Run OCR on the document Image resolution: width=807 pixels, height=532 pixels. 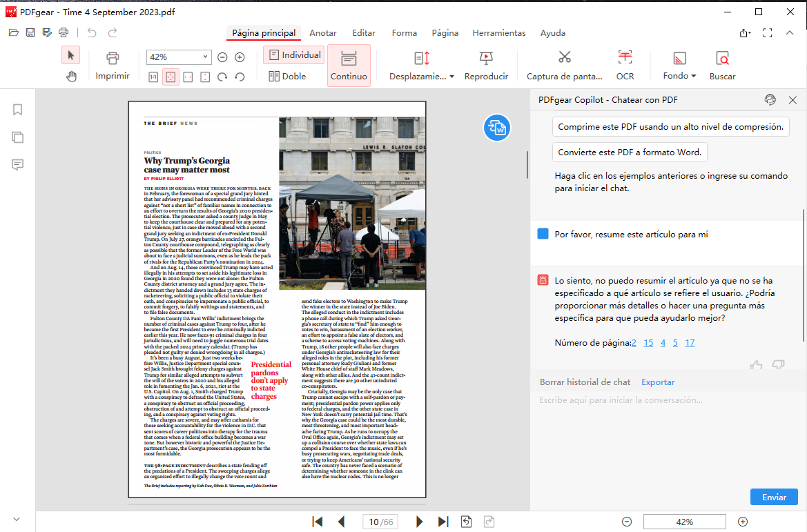tap(625, 65)
